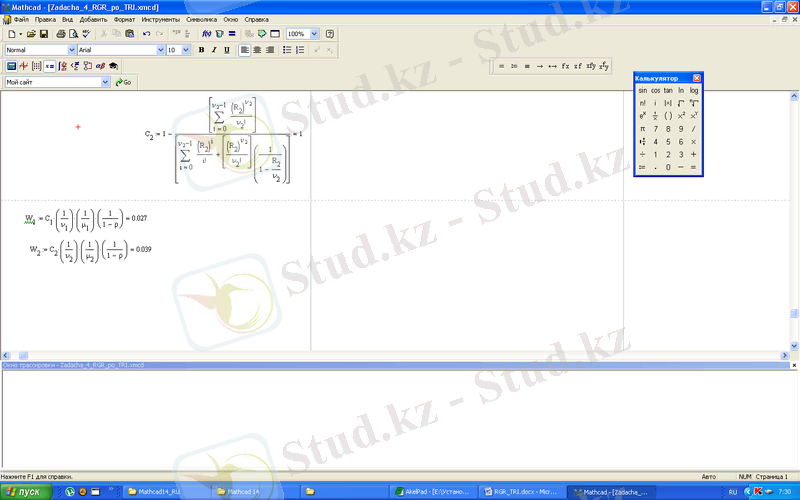Open the Файл menu

point(21,19)
